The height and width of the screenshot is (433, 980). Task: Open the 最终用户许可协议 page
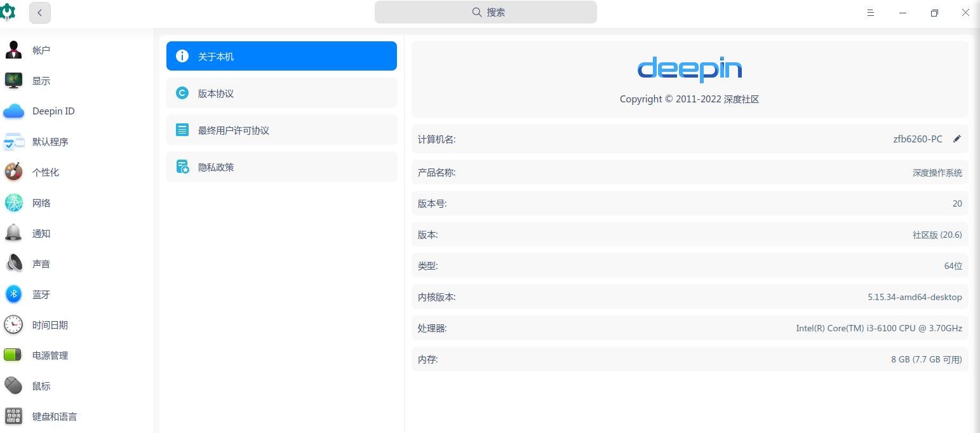[281, 130]
